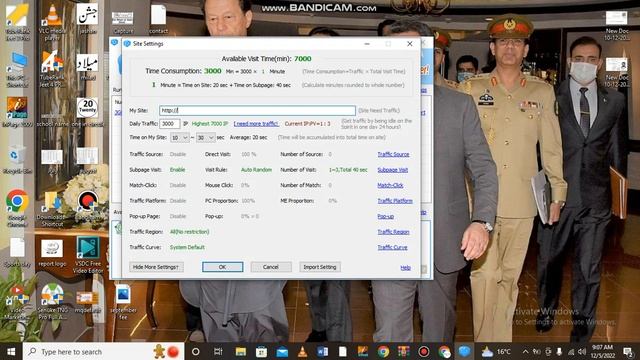This screenshot has width=640, height=360.
Task: Click the Time Consumption value 3000
Action: click(213, 71)
